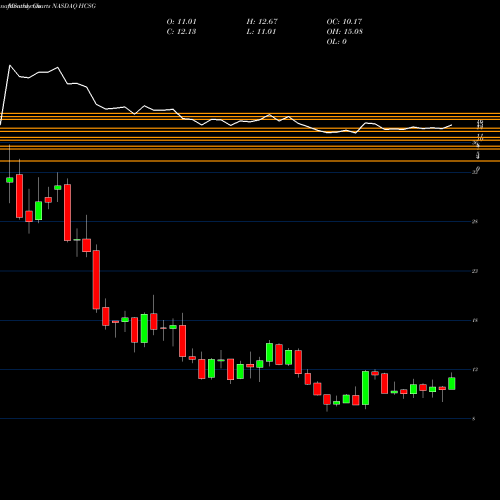Click the OL: 0 reading

click(x=337, y=42)
